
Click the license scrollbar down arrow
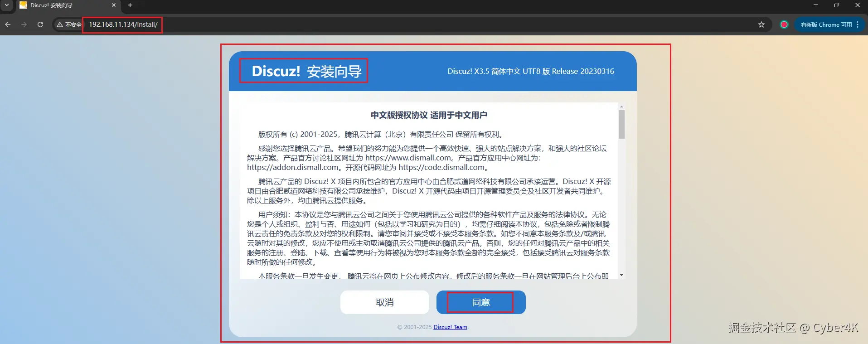click(621, 275)
